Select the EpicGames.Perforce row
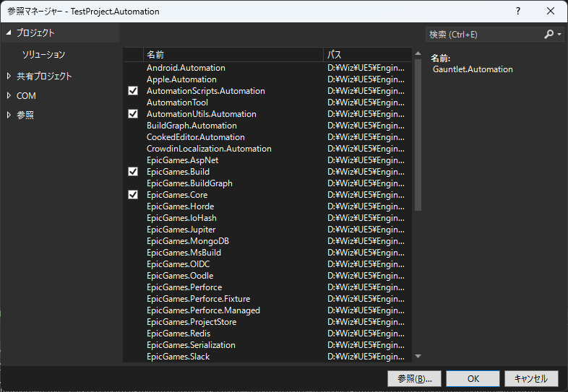Image resolution: width=568 pixels, height=392 pixels. tap(268, 287)
